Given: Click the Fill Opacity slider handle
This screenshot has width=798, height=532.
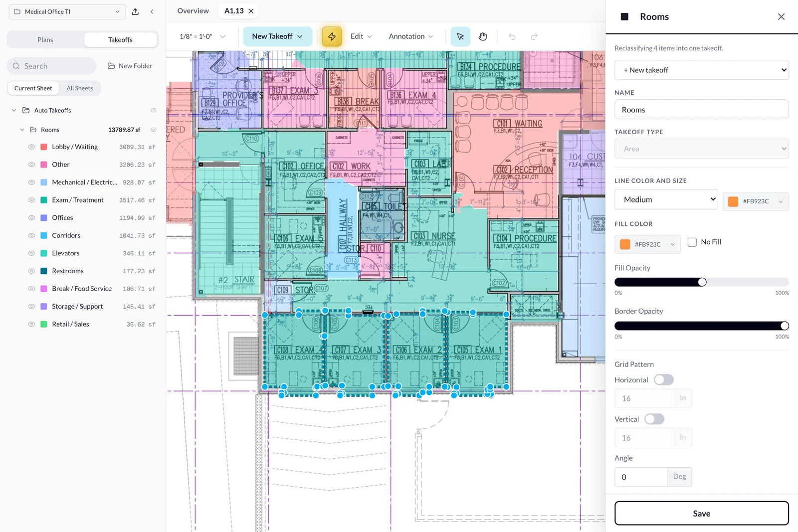Looking at the screenshot, I should [x=702, y=282].
